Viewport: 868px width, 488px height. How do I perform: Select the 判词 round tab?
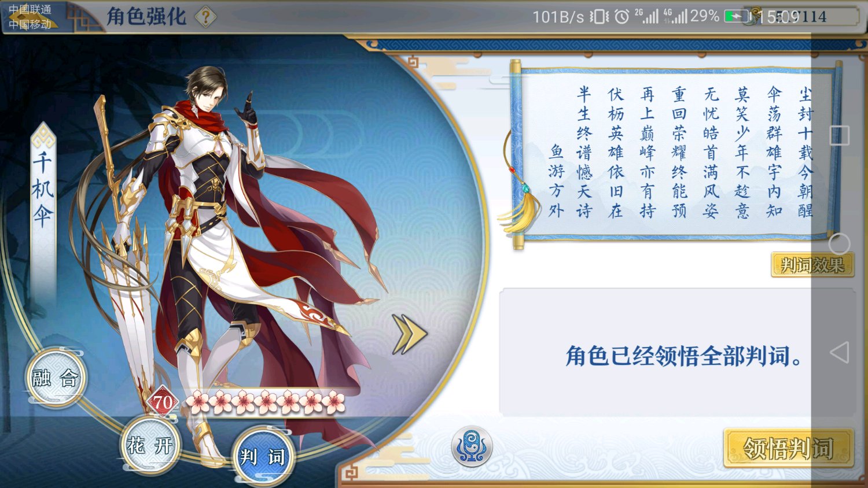263,457
